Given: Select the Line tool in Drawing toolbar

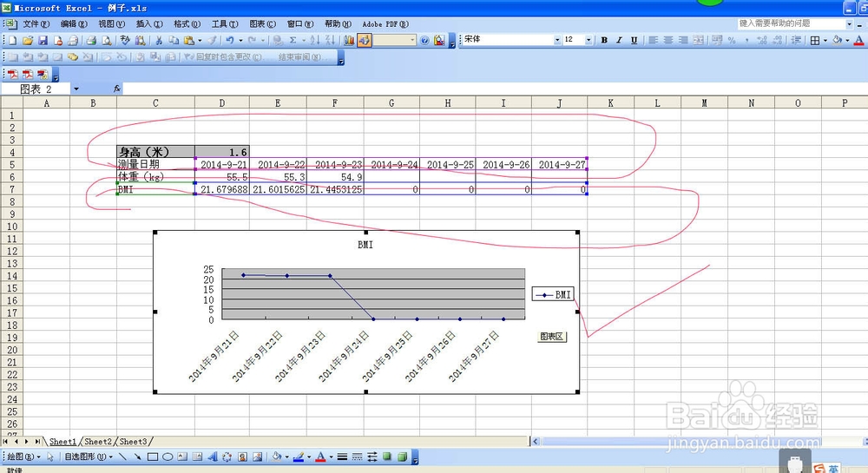Looking at the screenshot, I should 122,457.
